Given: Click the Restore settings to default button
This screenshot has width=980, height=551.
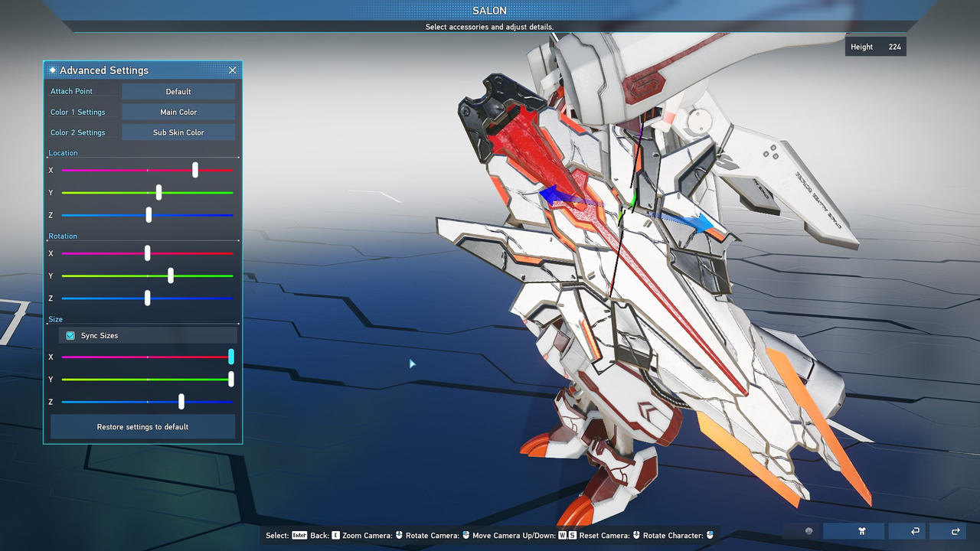Looking at the screenshot, I should pyautogui.click(x=142, y=427).
